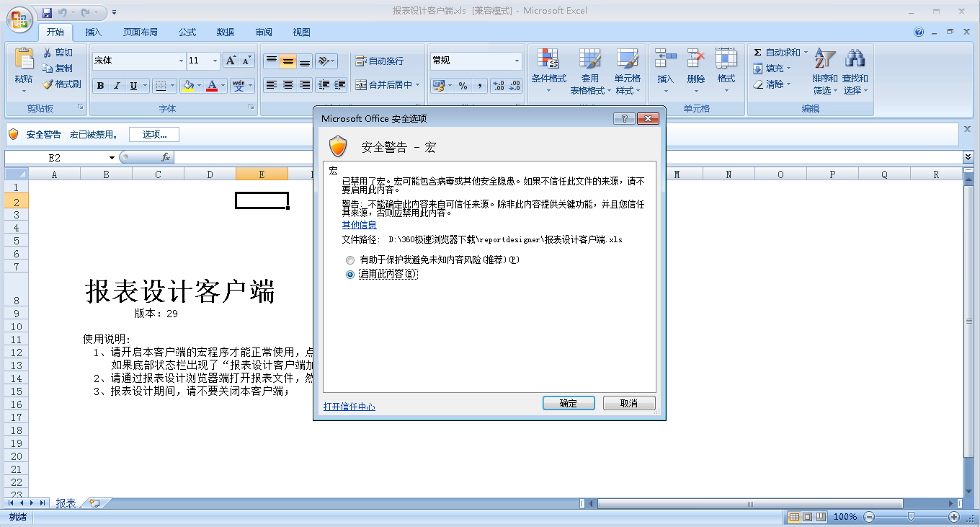Open 套用表格格式 table styles
Viewport: 980px width, 527px height.
coord(589,71)
